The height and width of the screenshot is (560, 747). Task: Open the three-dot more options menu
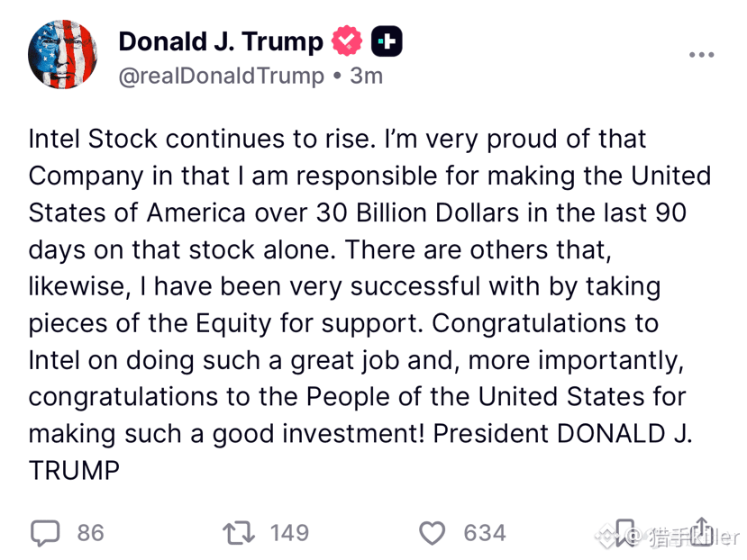[701, 55]
